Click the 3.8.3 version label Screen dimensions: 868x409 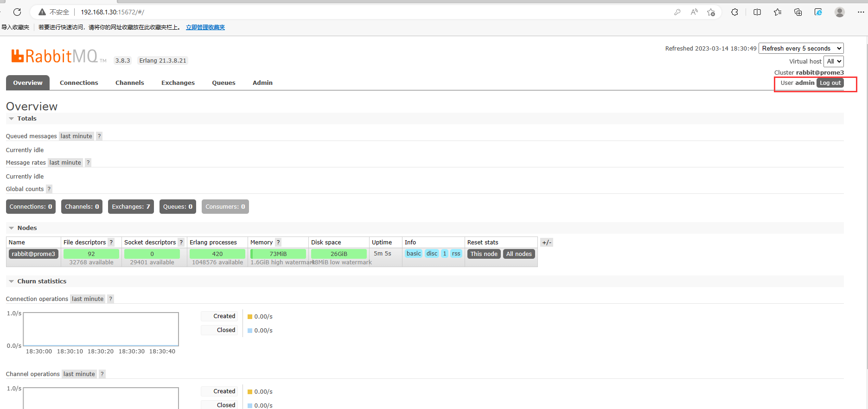[122, 60]
